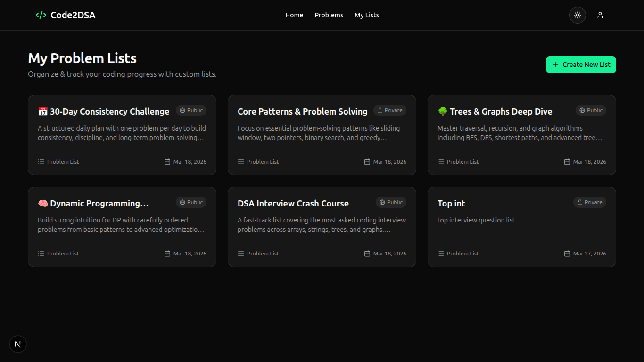
Task: Open the Top int list title
Action: (451, 204)
